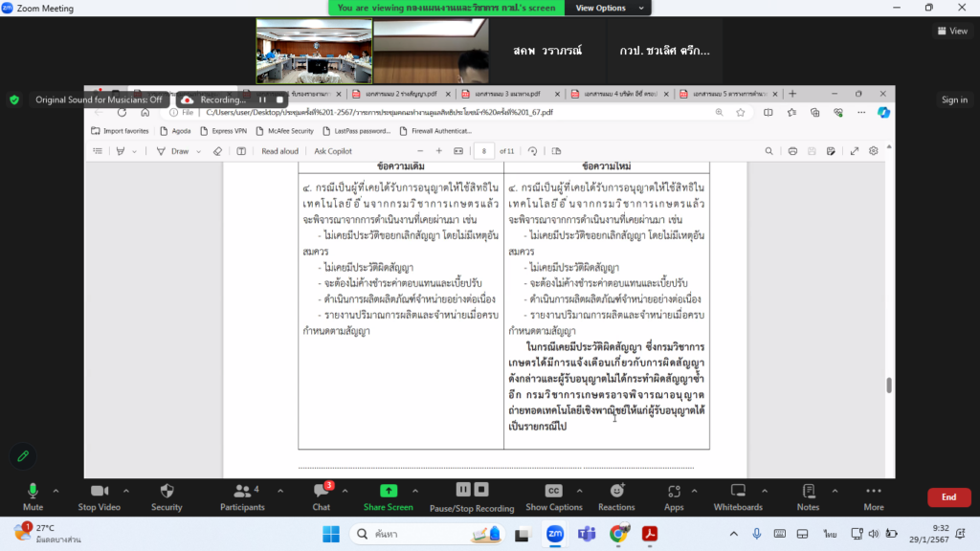Expand chat options arrow next to Chat
Screen dimensions: 980x551
click(345, 491)
